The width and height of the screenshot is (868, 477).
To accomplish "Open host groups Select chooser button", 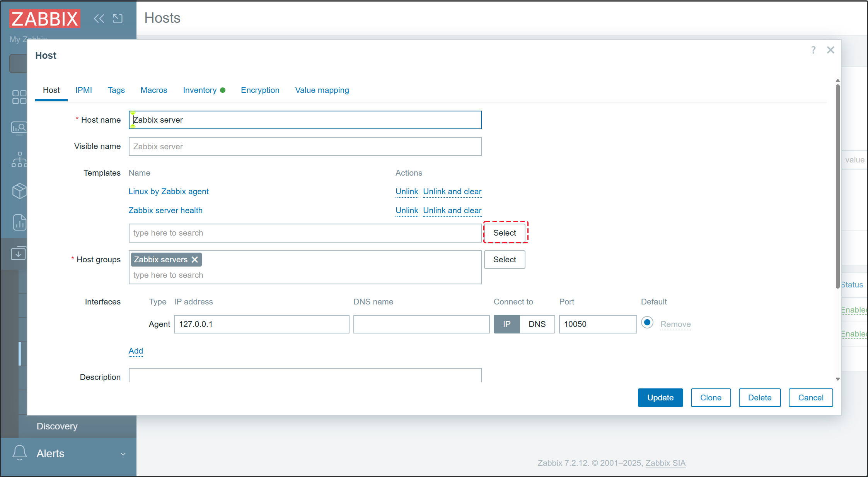I will pos(505,260).
